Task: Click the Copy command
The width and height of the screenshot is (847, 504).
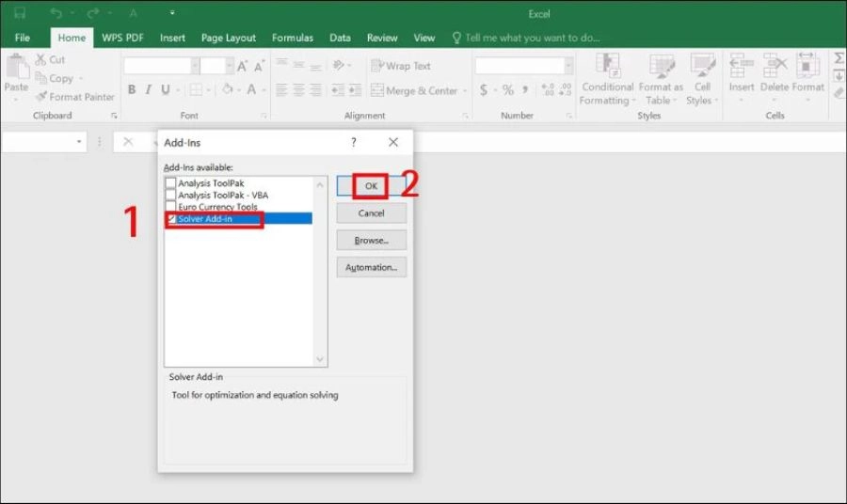Action: (54, 78)
